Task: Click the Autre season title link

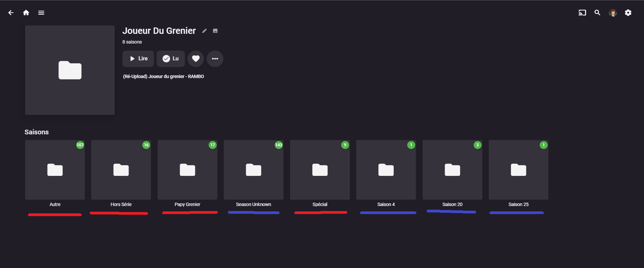Action: click(x=55, y=204)
